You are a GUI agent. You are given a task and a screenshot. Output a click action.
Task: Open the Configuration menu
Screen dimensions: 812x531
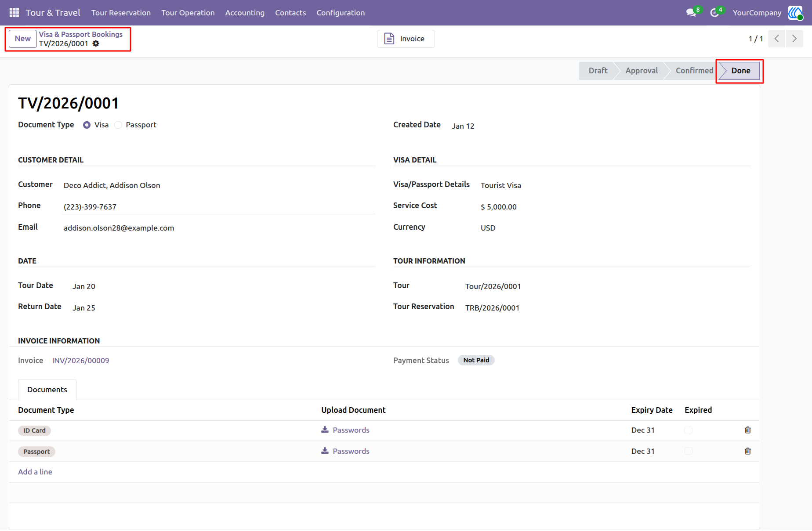(x=341, y=13)
